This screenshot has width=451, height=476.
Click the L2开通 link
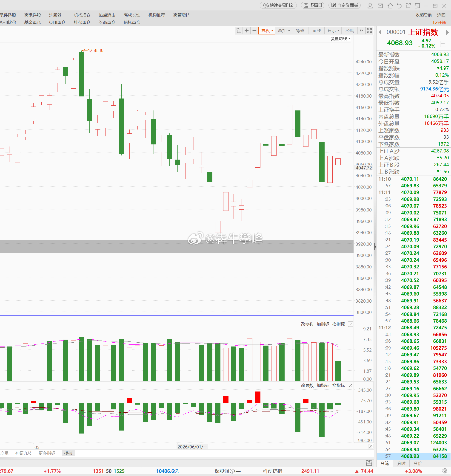coord(440,22)
